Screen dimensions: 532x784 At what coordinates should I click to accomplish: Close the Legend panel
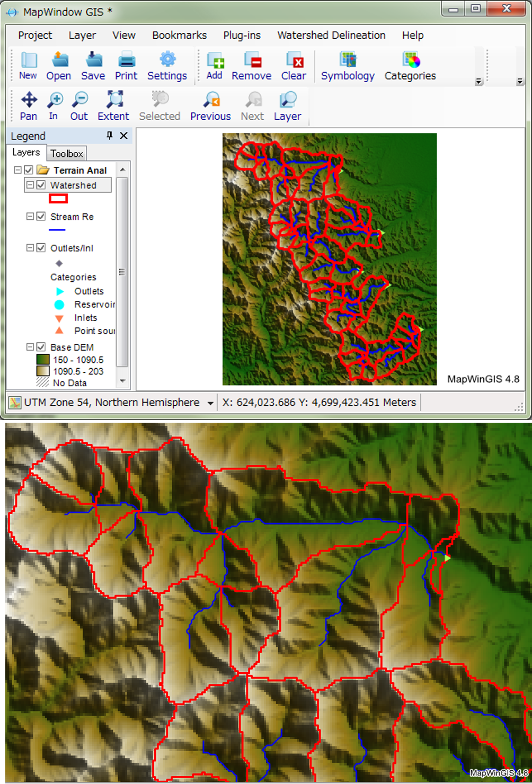[x=123, y=136]
